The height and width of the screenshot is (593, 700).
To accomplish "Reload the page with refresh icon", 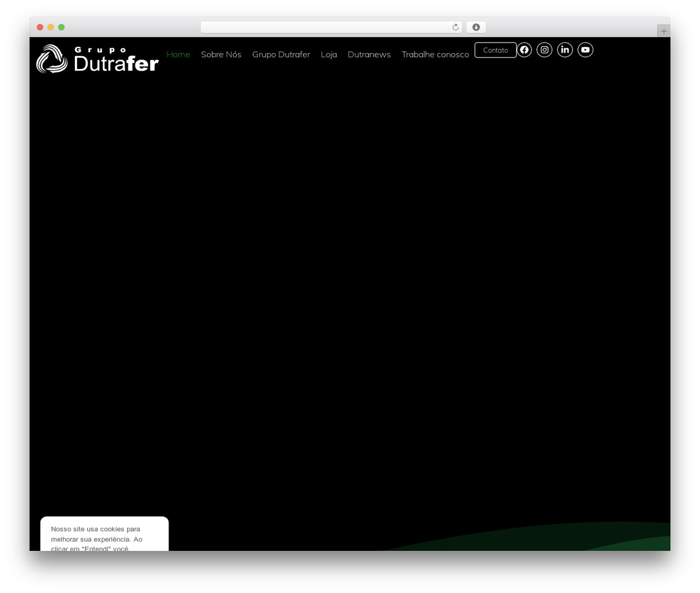I will 455,27.
